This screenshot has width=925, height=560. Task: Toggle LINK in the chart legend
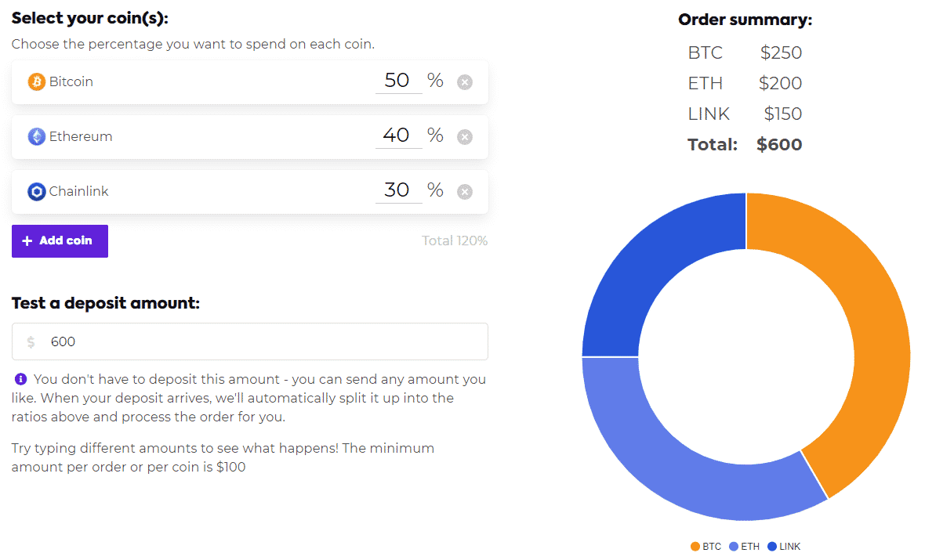click(x=784, y=547)
